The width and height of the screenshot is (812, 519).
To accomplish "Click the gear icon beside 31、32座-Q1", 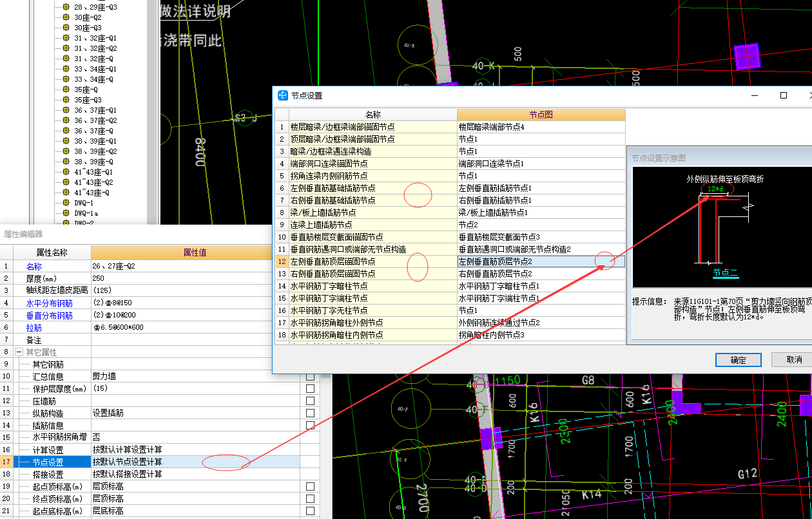I will (x=66, y=39).
